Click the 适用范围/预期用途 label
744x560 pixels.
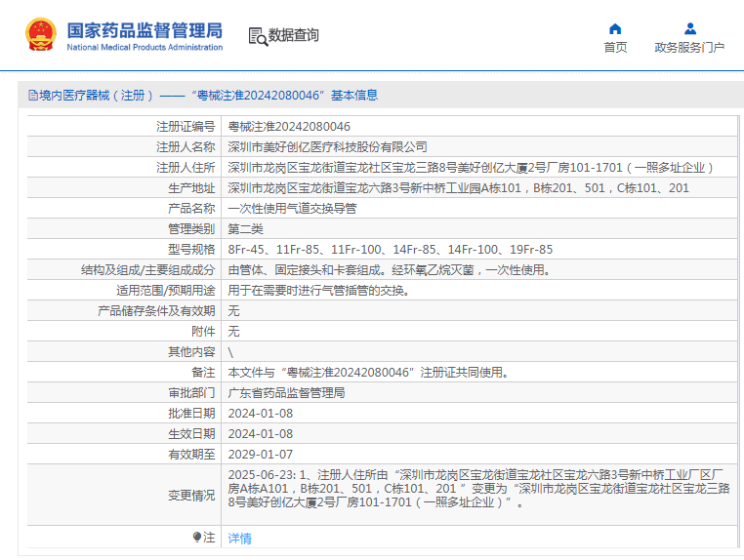(x=166, y=290)
